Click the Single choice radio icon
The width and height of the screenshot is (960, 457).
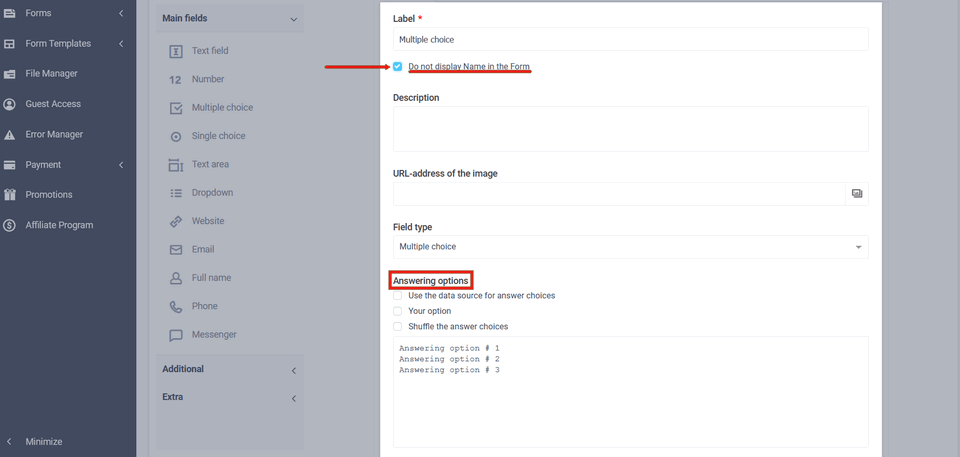(176, 137)
